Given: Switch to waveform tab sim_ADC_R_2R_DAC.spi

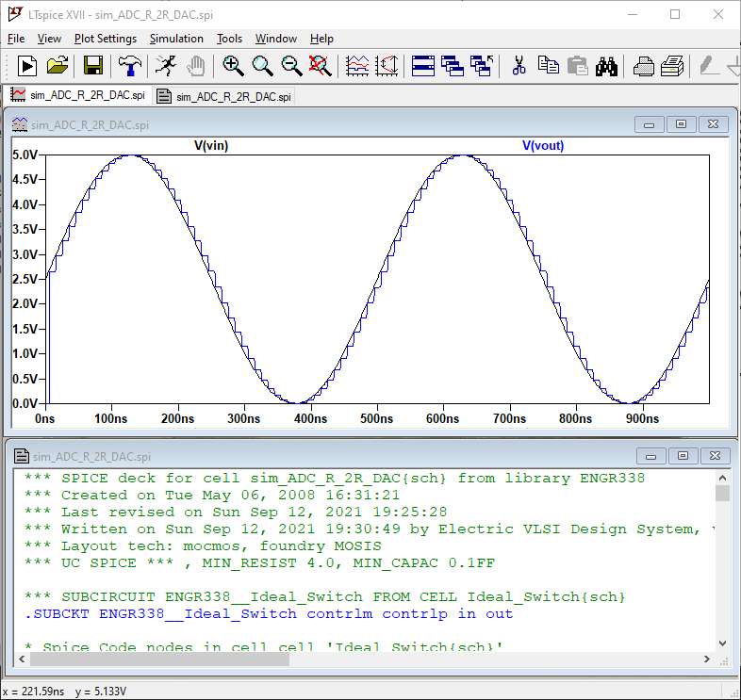Looking at the screenshot, I should pyautogui.click(x=78, y=95).
